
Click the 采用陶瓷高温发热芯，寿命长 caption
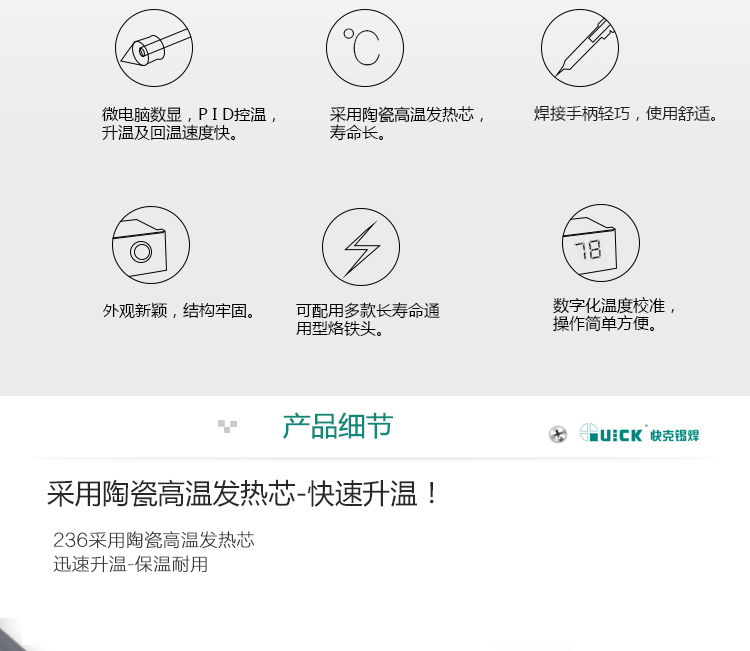pos(407,123)
